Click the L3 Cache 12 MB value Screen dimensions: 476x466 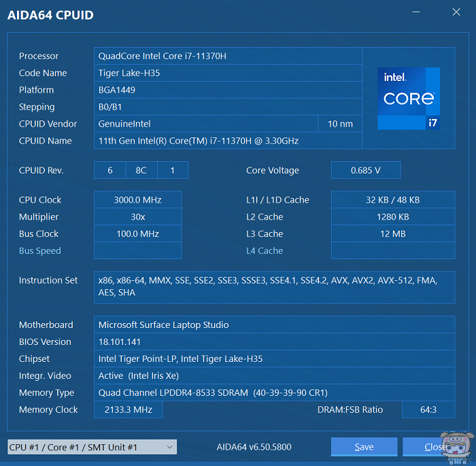click(x=392, y=234)
